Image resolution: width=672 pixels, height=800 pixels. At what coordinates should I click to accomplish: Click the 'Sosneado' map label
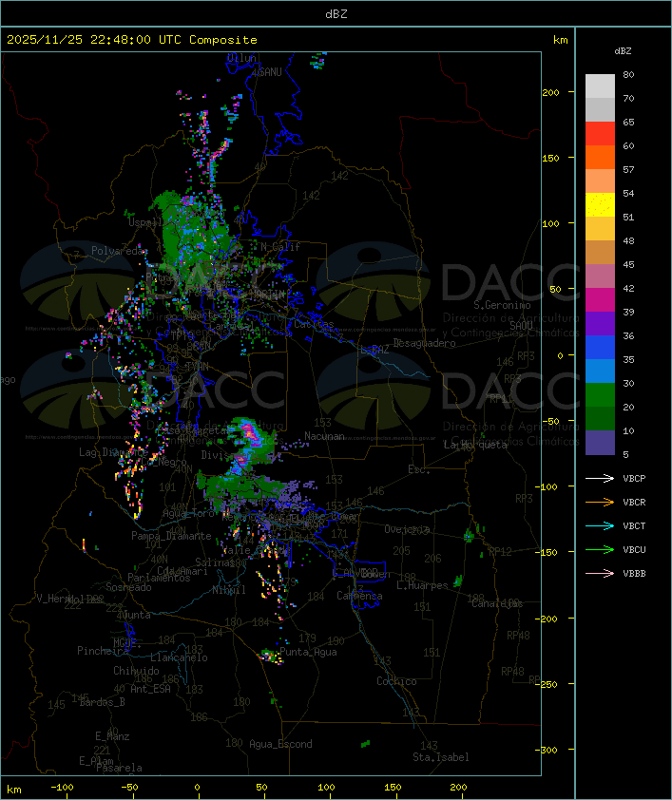tap(128, 587)
